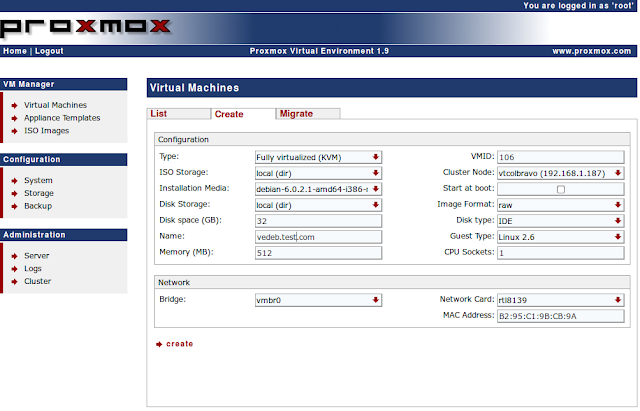This screenshot has height=411, width=640.
Task: Open the Guest Type dropdown
Action: 561,237
